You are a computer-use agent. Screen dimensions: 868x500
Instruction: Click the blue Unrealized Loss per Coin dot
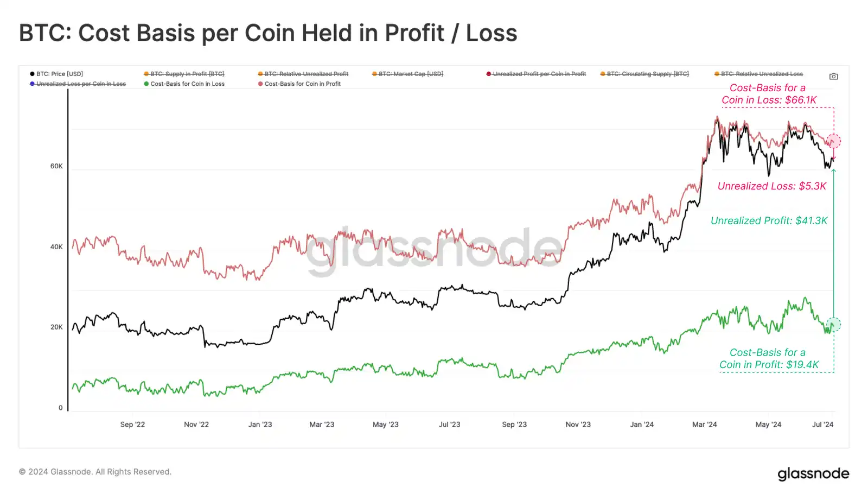point(33,84)
